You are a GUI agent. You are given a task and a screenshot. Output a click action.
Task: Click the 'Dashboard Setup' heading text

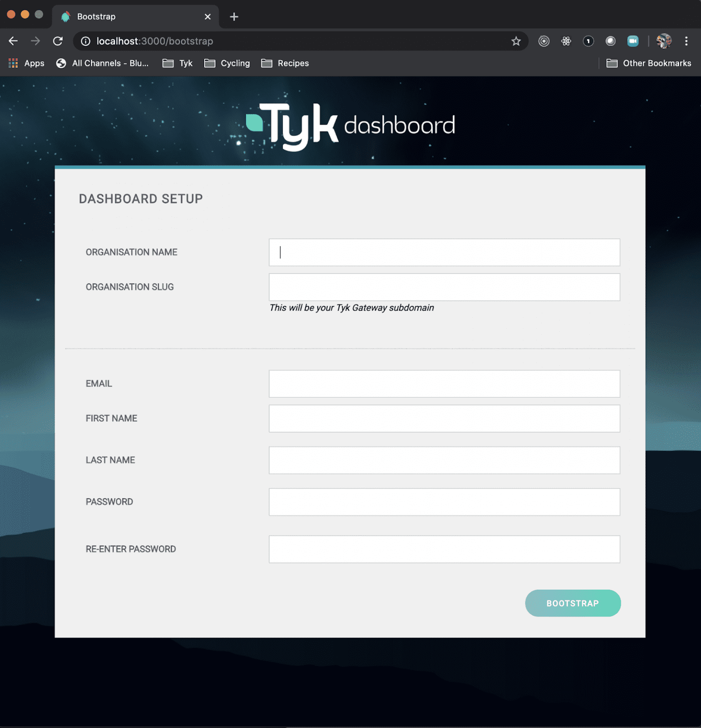[141, 199]
